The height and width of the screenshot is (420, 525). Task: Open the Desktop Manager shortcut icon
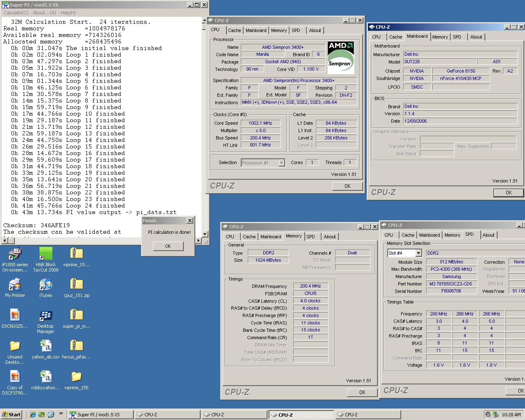(x=46, y=315)
